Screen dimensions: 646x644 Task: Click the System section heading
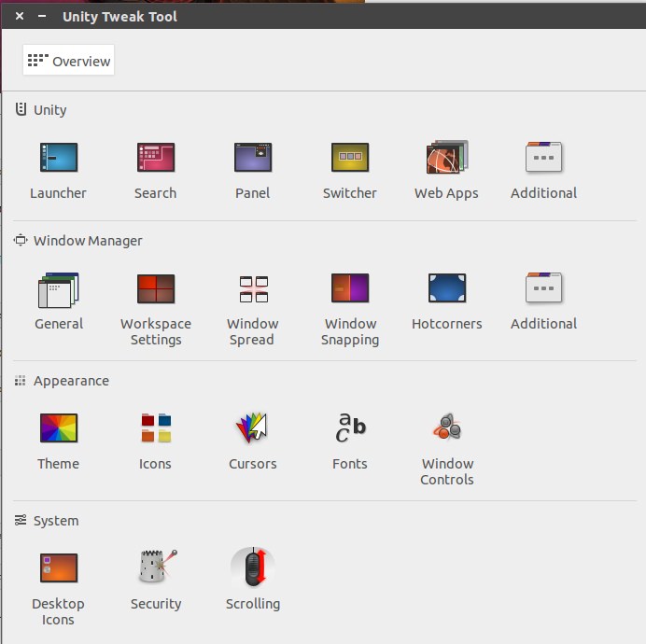click(56, 521)
